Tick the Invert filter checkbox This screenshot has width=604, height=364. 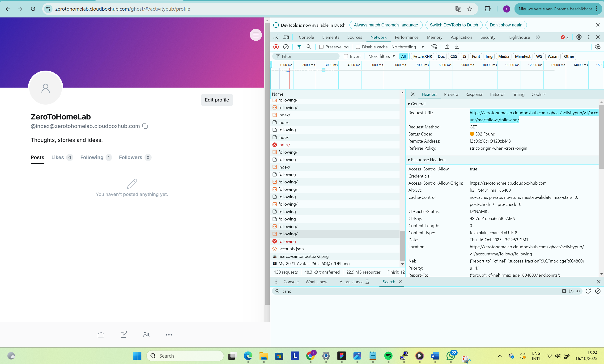tap(346, 56)
